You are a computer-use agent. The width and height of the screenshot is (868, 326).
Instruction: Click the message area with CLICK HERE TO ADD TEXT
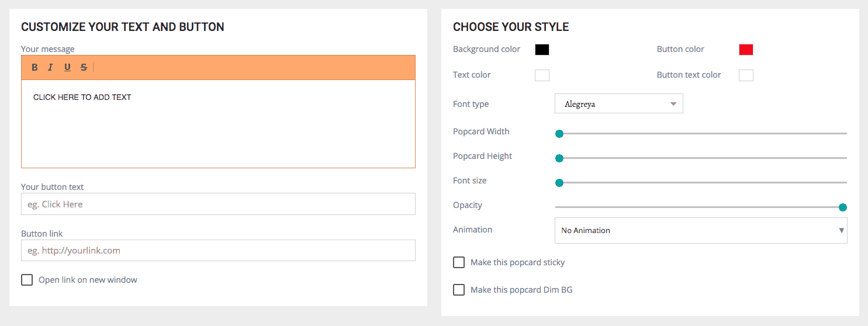218,124
